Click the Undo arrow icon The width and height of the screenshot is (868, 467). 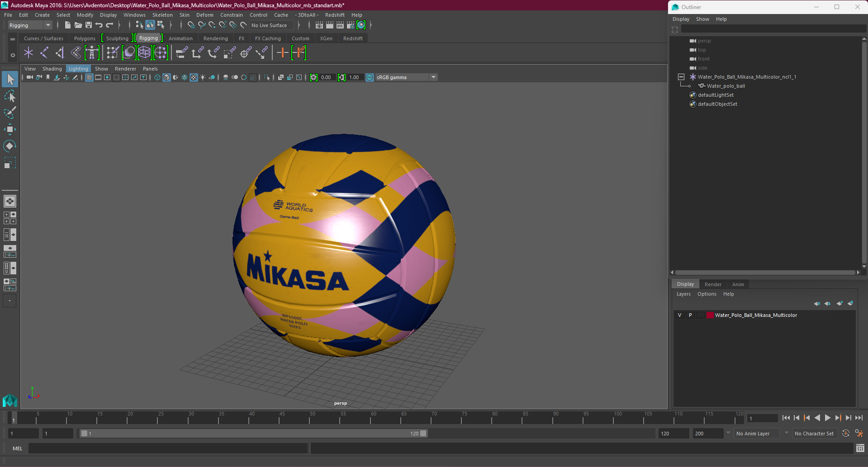99,25
